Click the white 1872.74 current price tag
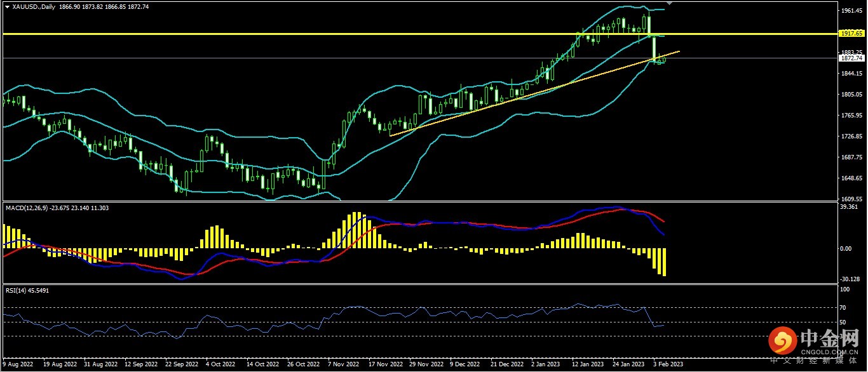The width and height of the screenshot is (868, 372). pos(850,58)
